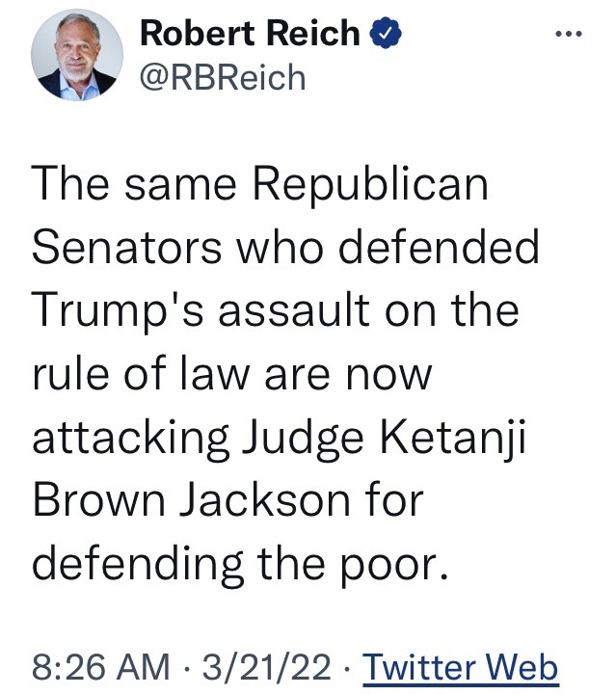This screenshot has width=616, height=695.
Task: Click the display name Robert Reich
Action: click(250, 34)
